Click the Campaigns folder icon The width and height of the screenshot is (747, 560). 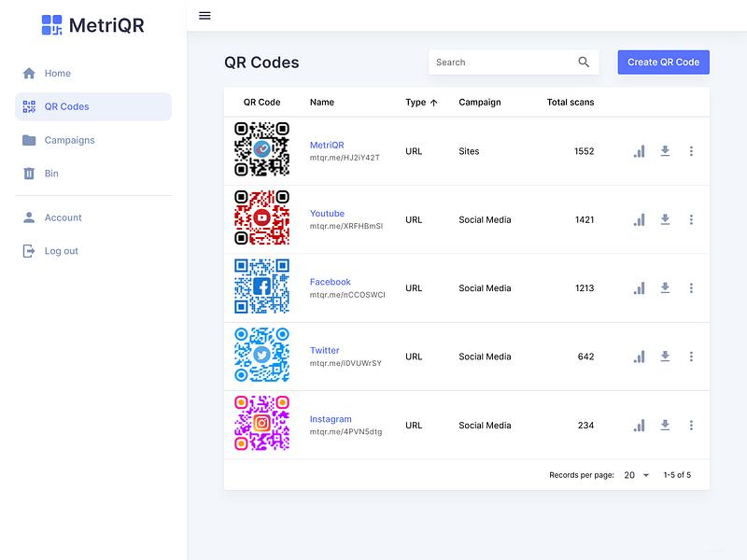[29, 140]
